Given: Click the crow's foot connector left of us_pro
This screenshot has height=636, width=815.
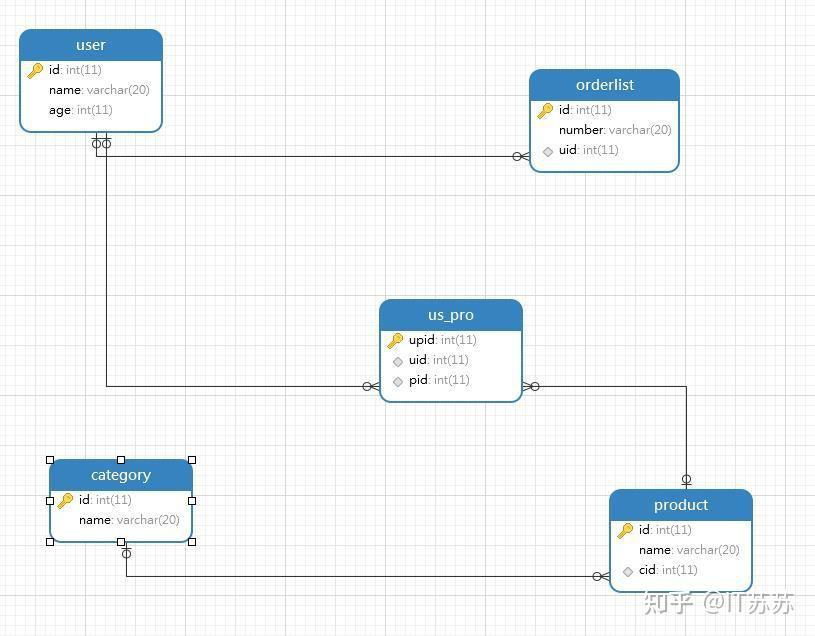Looking at the screenshot, I should (369, 385).
